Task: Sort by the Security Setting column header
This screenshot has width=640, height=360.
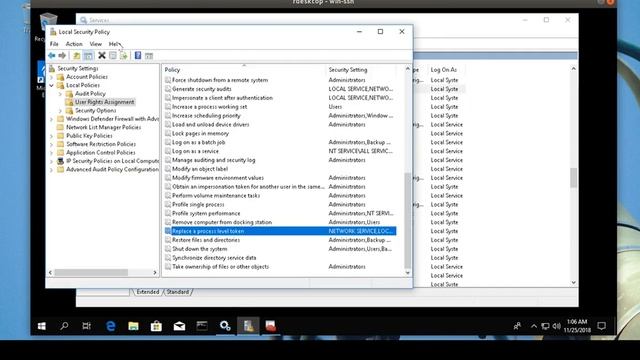Action: point(361,70)
